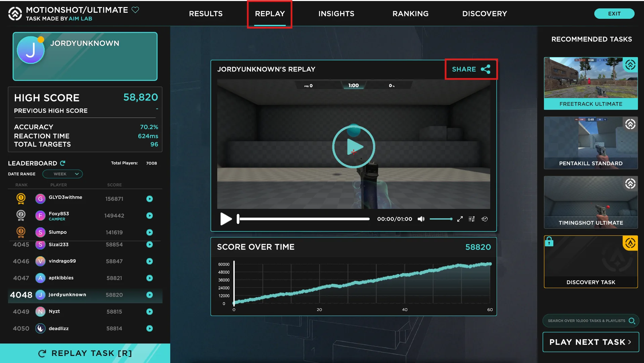The width and height of the screenshot is (644, 363).
Task: Open the Ranking tab
Action: point(410,14)
